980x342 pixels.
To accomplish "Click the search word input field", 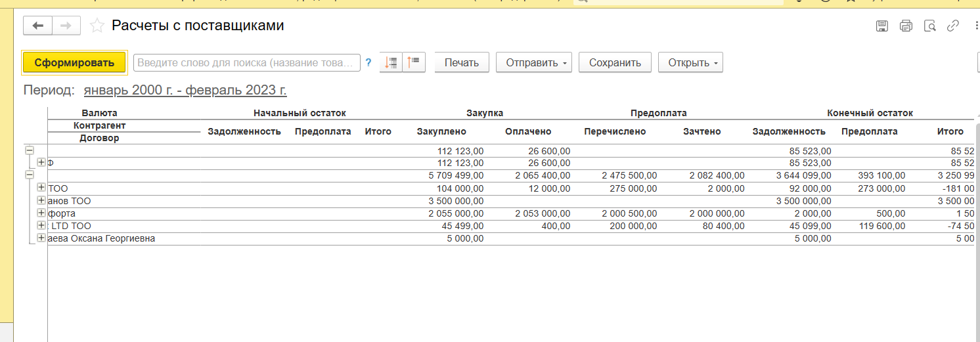I will (x=247, y=62).
